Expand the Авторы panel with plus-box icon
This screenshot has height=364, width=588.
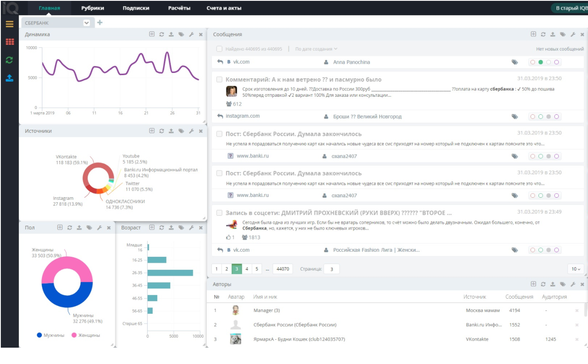(x=533, y=284)
